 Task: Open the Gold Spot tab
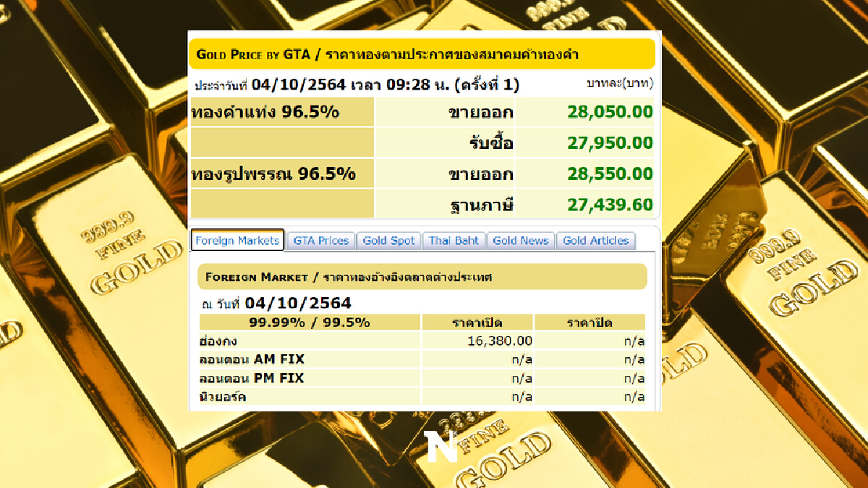coord(389,241)
